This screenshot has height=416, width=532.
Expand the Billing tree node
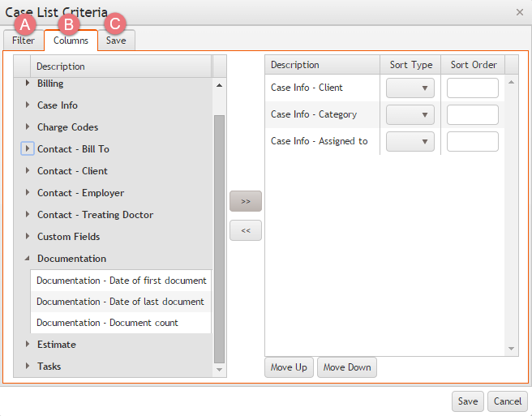click(x=28, y=84)
